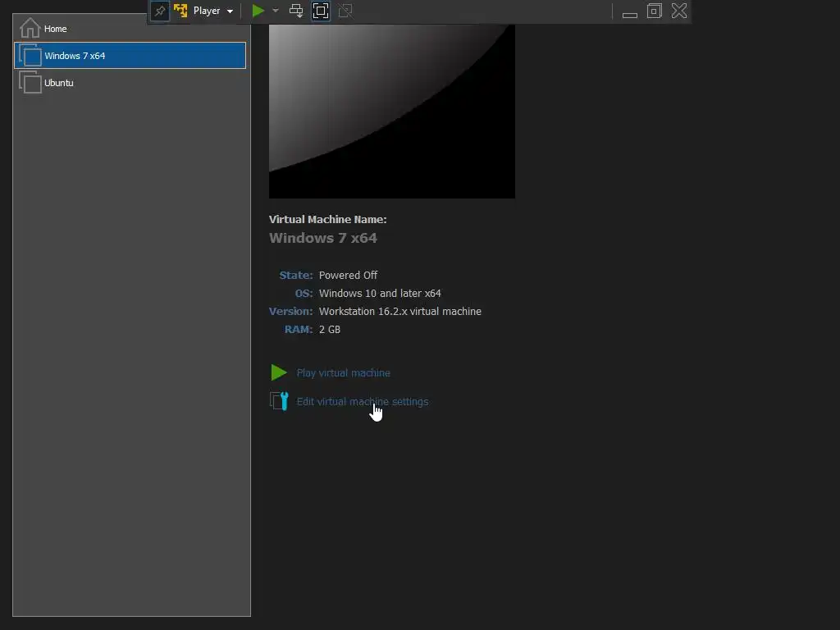
Task: Power on VM with green play icon in toolbar
Action: coord(258,11)
